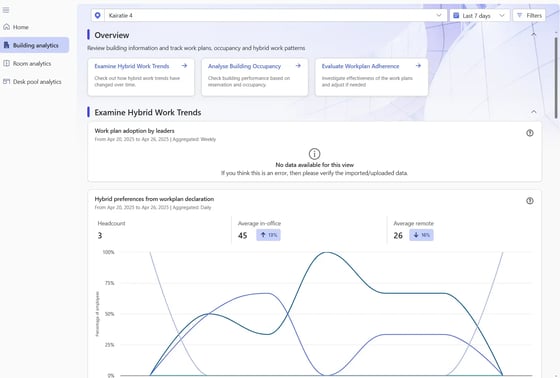Viewport: 560px width, 378px height.
Task: Click the vertical page scrollbar
Action: (556, 77)
